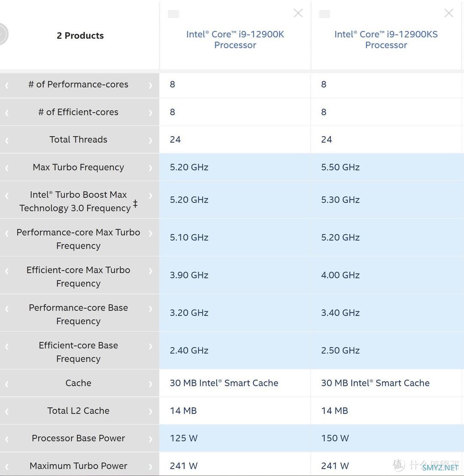
Task: Click right chevron on Performance-core Base Frequency row
Action: click(x=150, y=309)
